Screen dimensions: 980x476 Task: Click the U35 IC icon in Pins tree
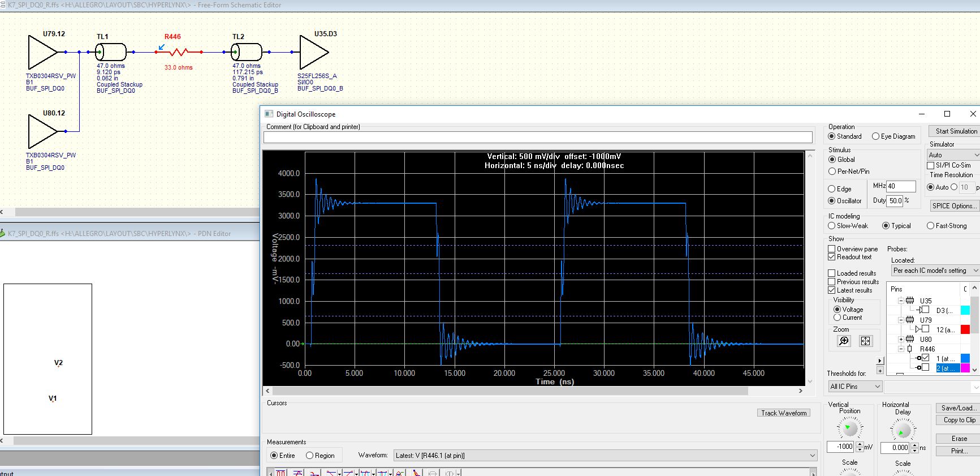click(x=910, y=301)
